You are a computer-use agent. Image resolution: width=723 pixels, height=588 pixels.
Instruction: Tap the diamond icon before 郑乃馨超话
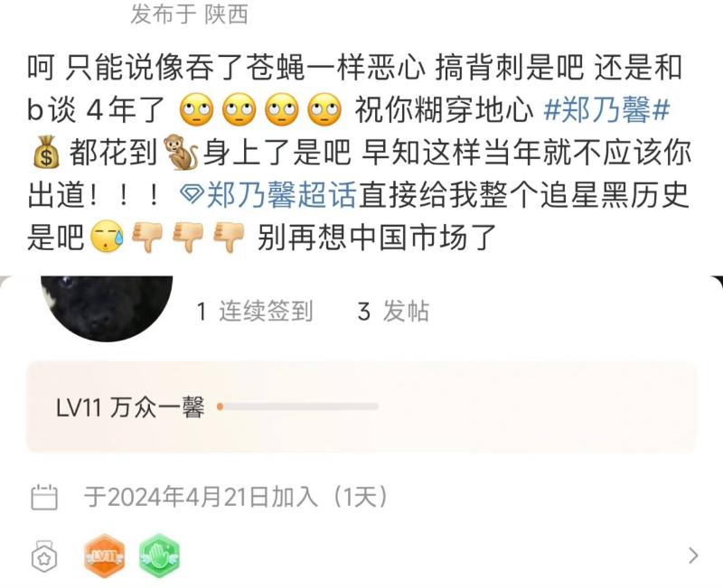click(192, 195)
